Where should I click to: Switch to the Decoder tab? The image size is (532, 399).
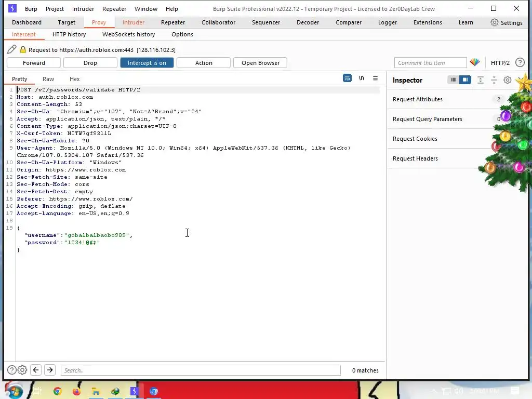coord(308,22)
